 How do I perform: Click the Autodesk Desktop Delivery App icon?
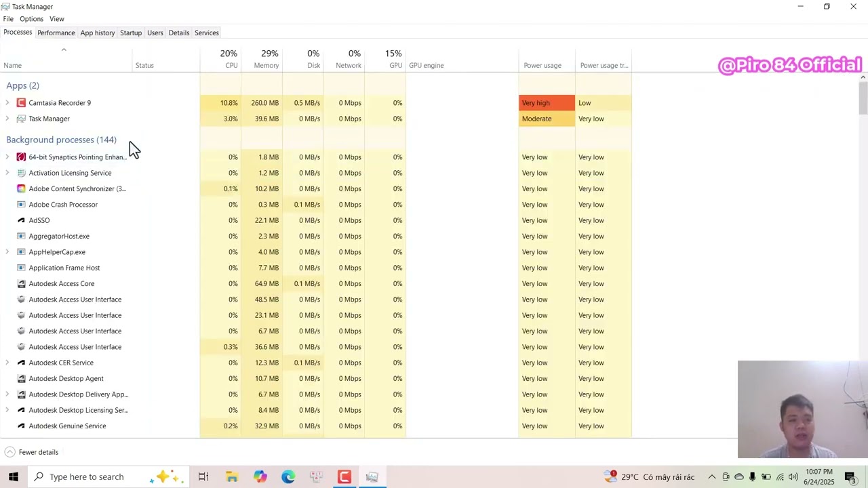point(21,394)
